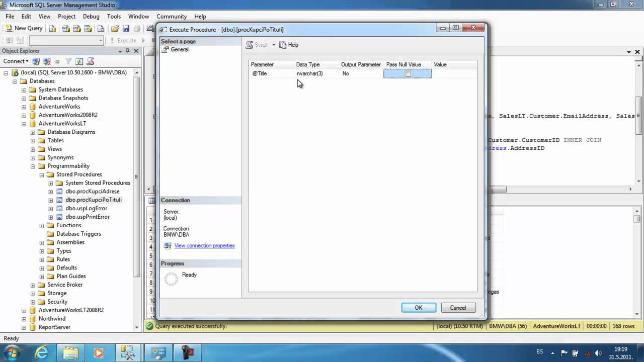The width and height of the screenshot is (644, 362).
Task: Click the Stop icon in Object Explorer toolbar
Action: tap(57, 61)
